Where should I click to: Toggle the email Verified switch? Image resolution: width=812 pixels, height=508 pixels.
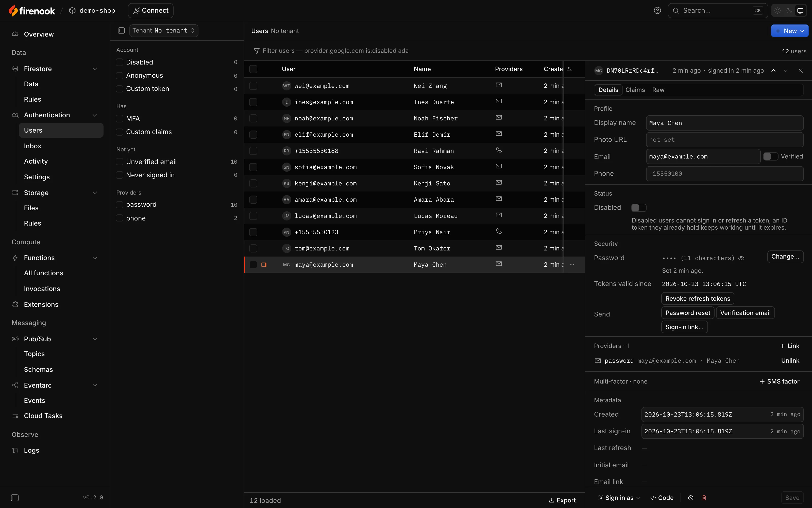pyautogui.click(x=770, y=156)
